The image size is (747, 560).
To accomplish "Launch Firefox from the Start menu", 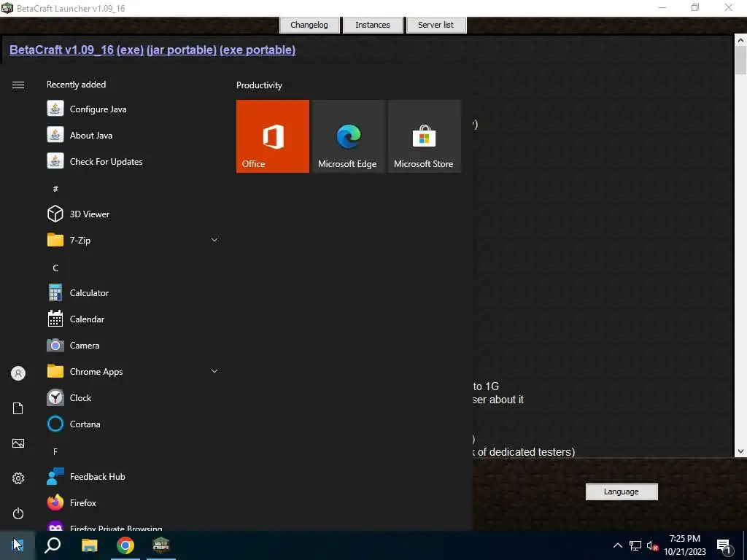I will tap(133, 502).
